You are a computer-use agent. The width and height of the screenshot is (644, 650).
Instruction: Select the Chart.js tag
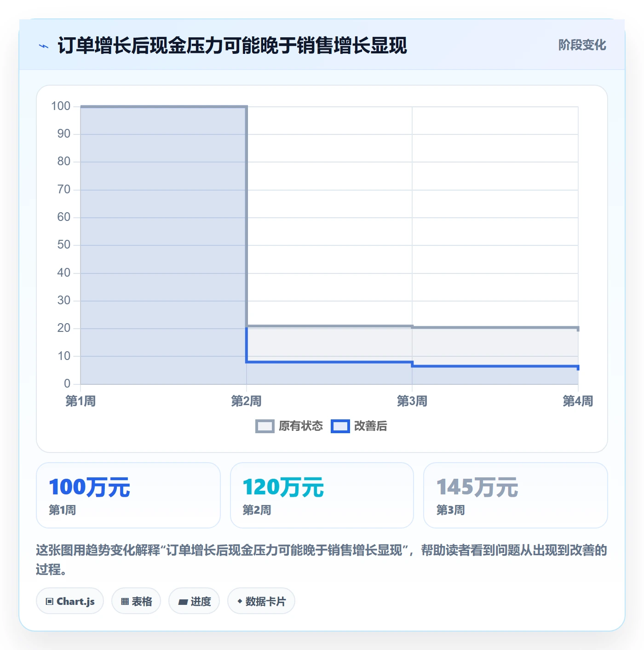click(x=70, y=601)
